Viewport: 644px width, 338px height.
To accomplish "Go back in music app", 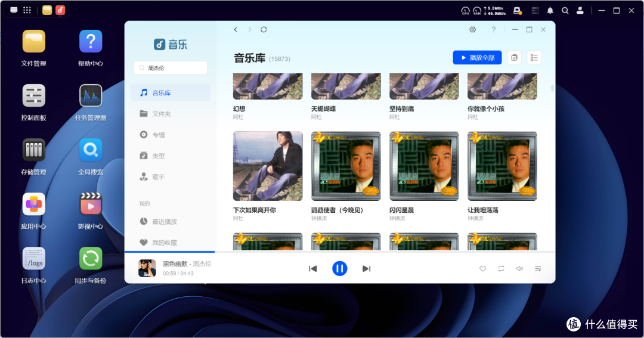I will pyautogui.click(x=236, y=30).
